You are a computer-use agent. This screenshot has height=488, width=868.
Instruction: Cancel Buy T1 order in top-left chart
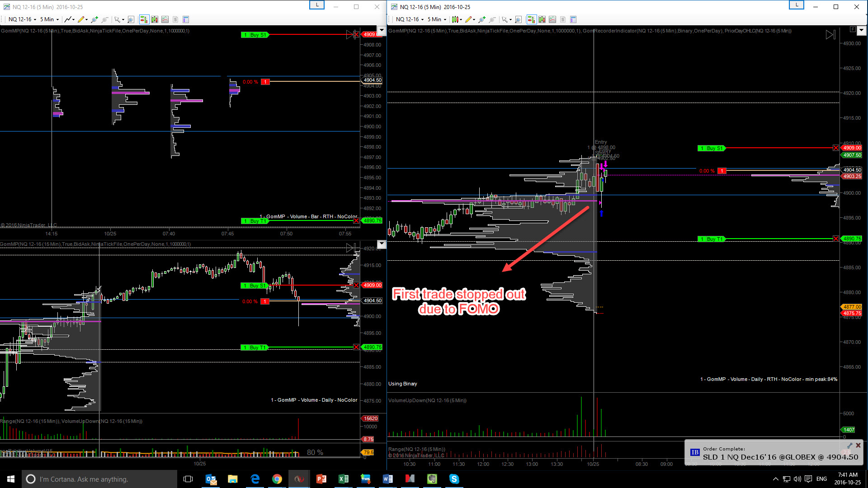356,221
